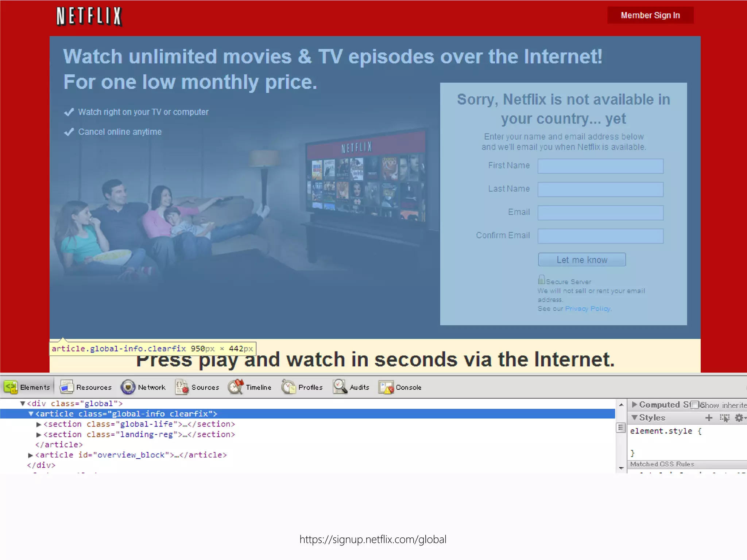Focus the Email input field
This screenshot has height=560, width=747.
[600, 213]
